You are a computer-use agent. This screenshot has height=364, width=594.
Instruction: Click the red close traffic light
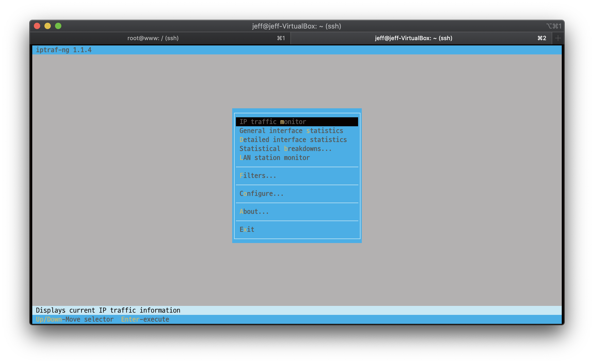37,26
